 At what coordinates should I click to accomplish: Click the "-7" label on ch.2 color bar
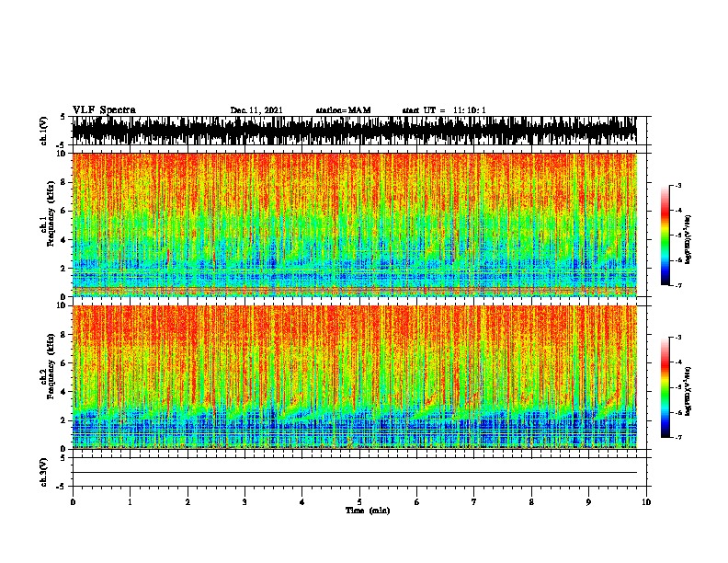678,437
